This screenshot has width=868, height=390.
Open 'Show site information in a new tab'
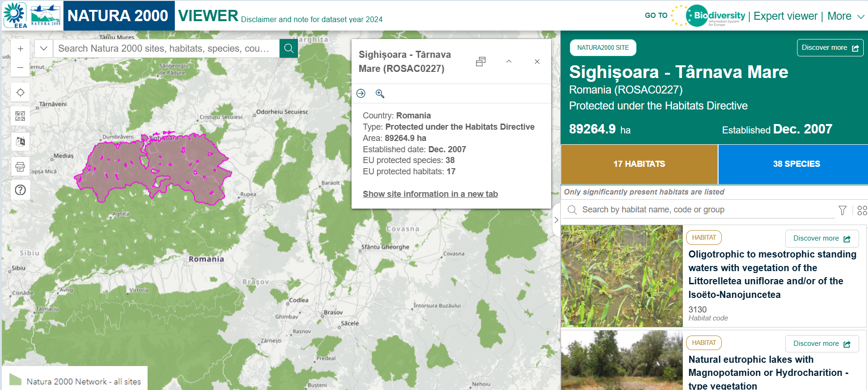(430, 194)
